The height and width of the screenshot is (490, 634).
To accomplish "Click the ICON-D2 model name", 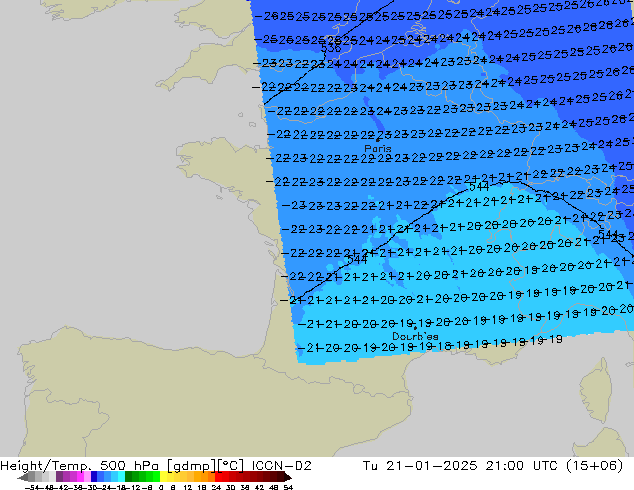I will [281, 466].
